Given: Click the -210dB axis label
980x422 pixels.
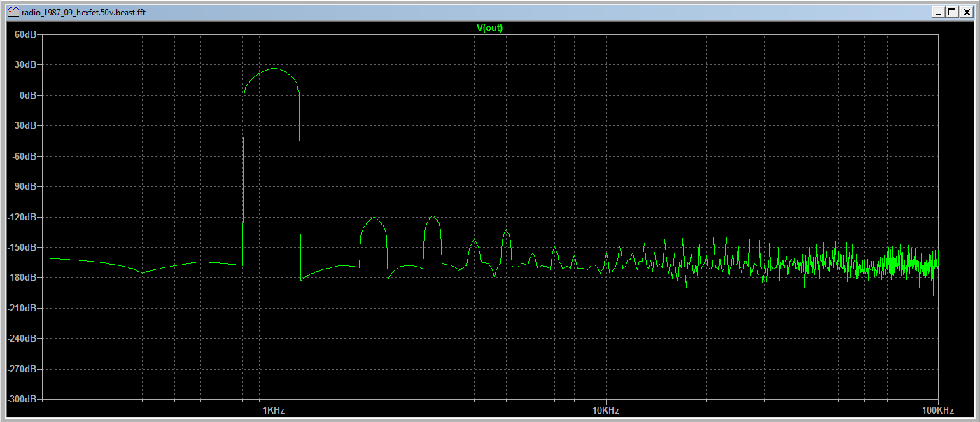Looking at the screenshot, I should point(21,308).
